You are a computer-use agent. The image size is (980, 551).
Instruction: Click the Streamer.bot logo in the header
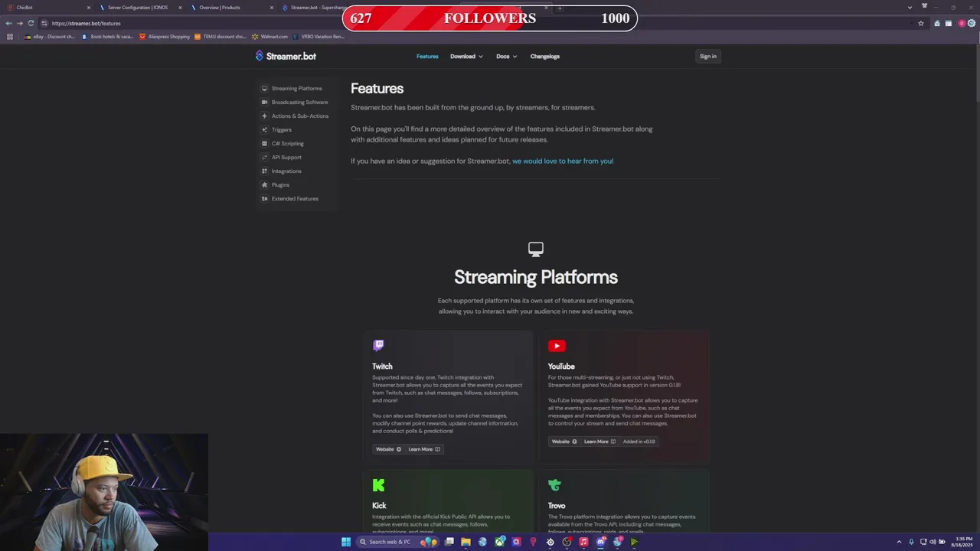point(286,56)
